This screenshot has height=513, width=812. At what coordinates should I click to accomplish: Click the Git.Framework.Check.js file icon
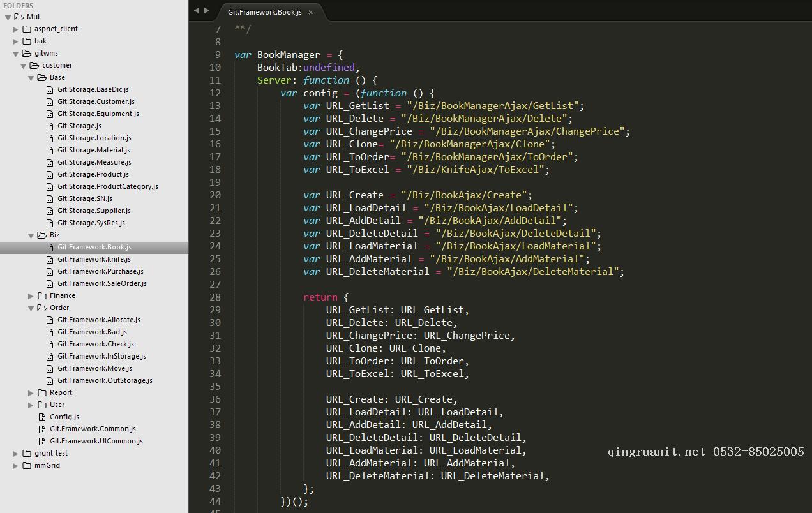click(50, 344)
